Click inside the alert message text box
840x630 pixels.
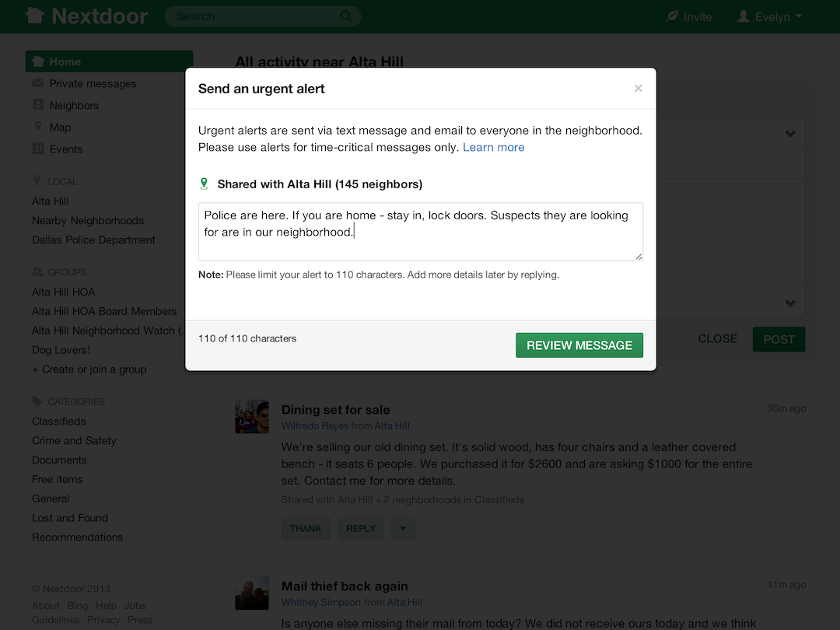click(420, 232)
